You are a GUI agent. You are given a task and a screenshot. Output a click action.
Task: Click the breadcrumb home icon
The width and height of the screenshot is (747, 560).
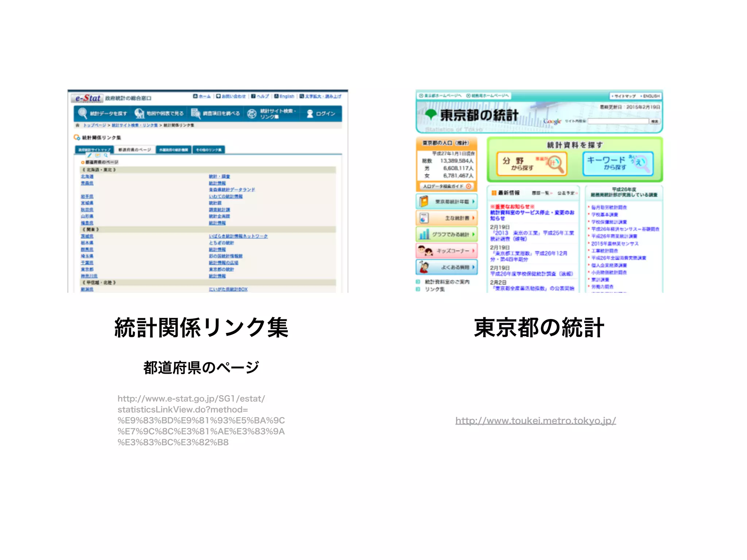tap(77, 125)
